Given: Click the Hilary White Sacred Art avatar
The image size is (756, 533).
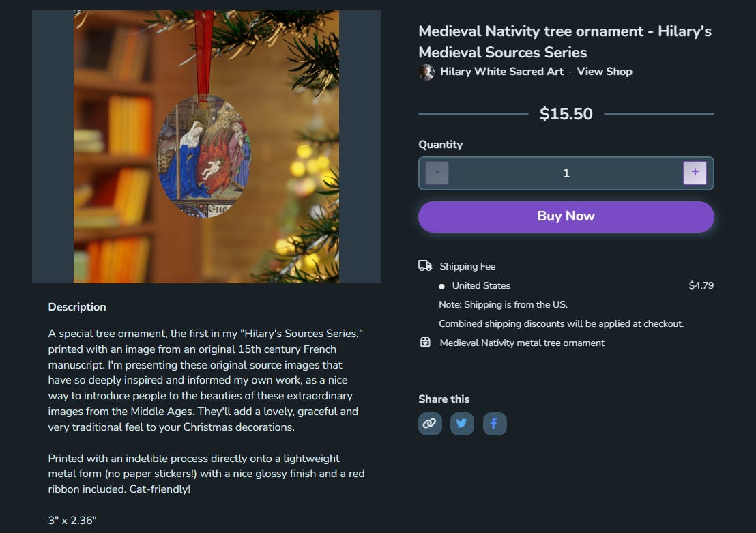Looking at the screenshot, I should pyautogui.click(x=426, y=72).
